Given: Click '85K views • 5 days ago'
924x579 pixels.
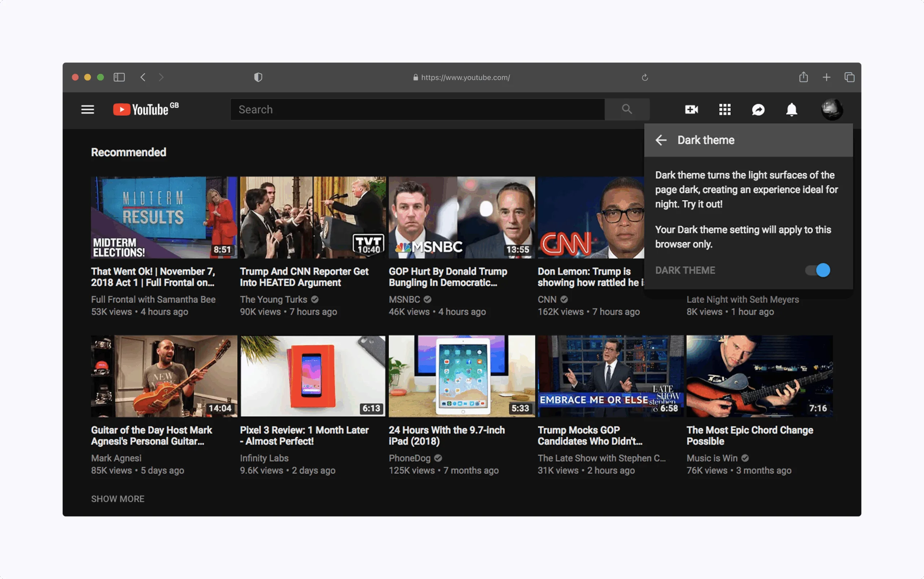Looking at the screenshot, I should (x=138, y=470).
